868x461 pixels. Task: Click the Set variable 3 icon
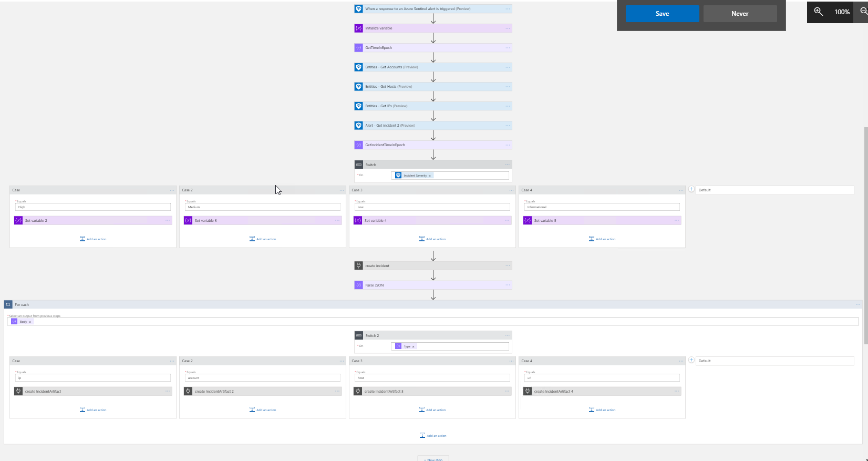click(188, 220)
